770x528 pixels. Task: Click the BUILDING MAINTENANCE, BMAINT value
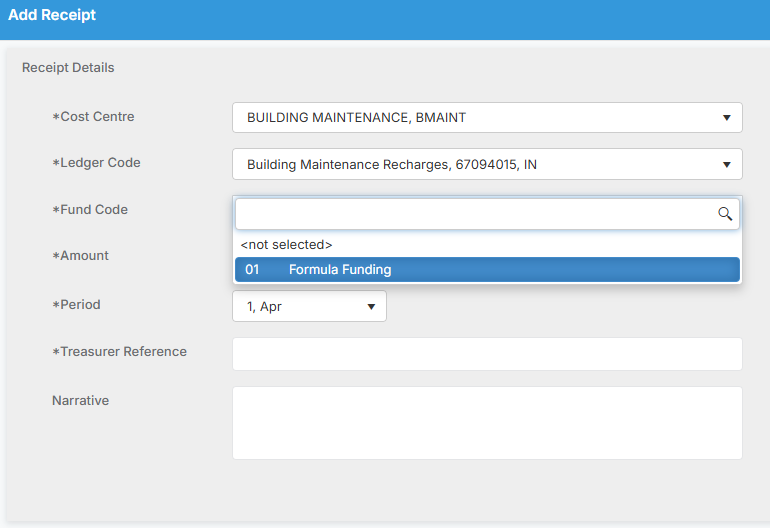pyautogui.click(x=356, y=118)
